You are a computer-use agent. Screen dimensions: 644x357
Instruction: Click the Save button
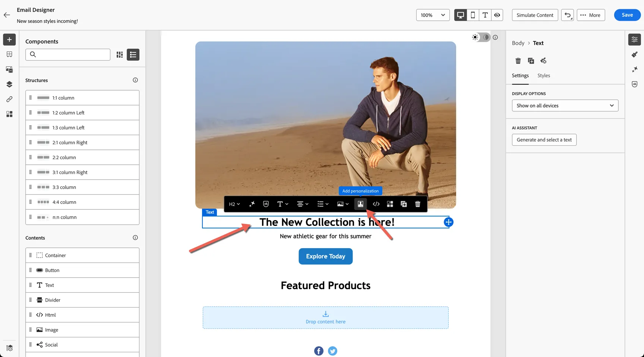tap(627, 15)
